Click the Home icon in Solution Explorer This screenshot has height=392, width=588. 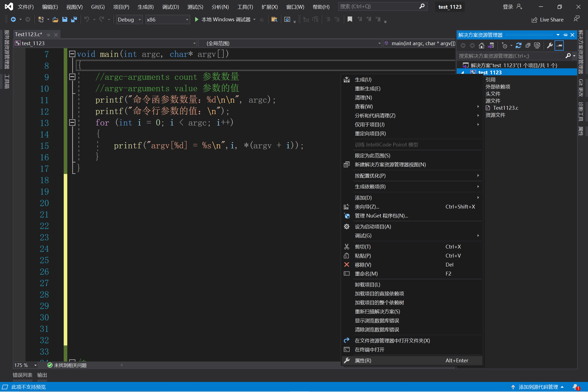[x=481, y=45]
